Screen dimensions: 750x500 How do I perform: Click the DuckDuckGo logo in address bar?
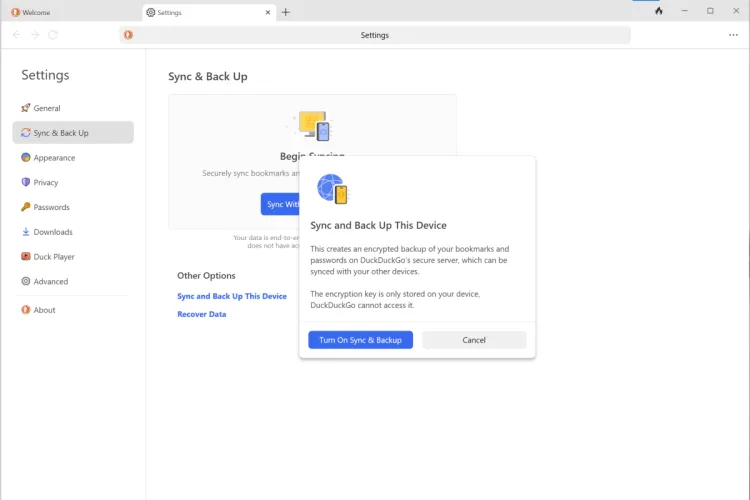coord(128,35)
